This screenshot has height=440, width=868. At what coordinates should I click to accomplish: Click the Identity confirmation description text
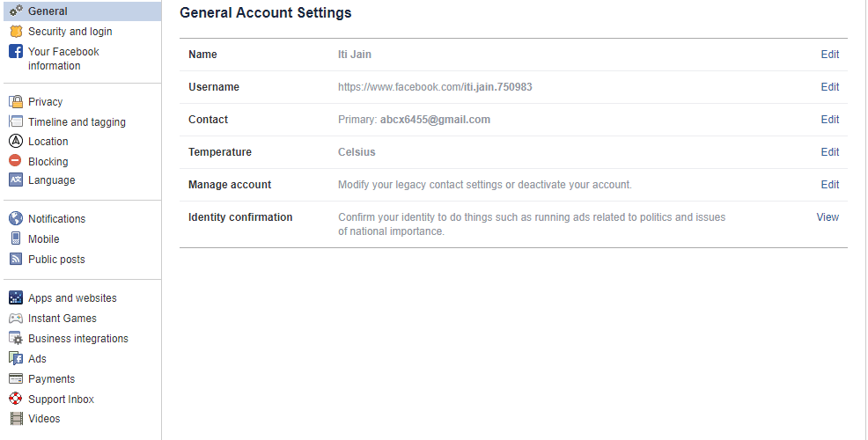coord(532,224)
